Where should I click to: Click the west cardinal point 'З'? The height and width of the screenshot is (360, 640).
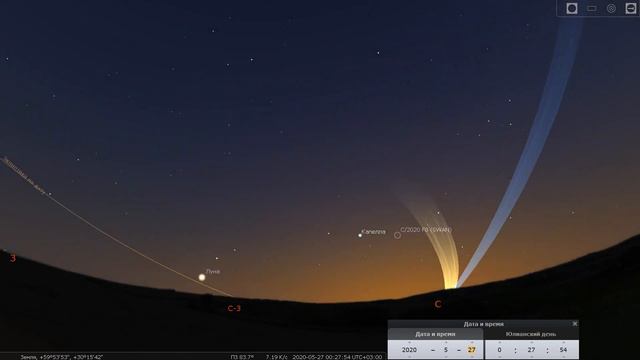[x=13, y=258]
